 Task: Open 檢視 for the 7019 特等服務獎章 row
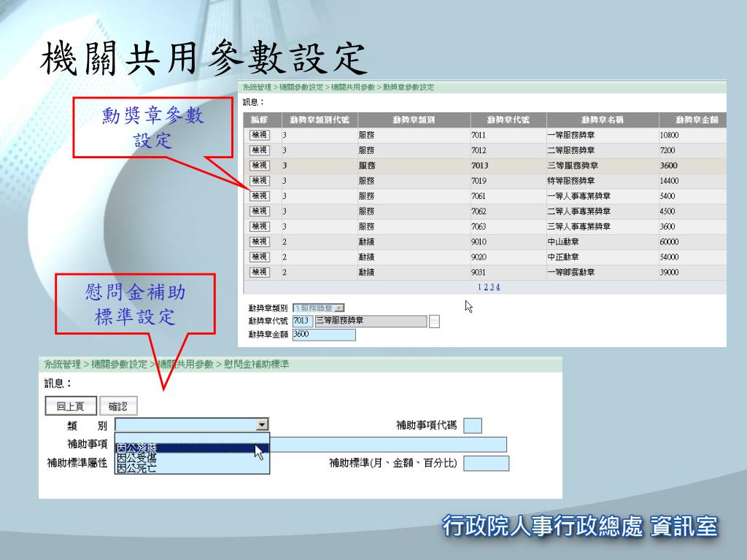259,181
